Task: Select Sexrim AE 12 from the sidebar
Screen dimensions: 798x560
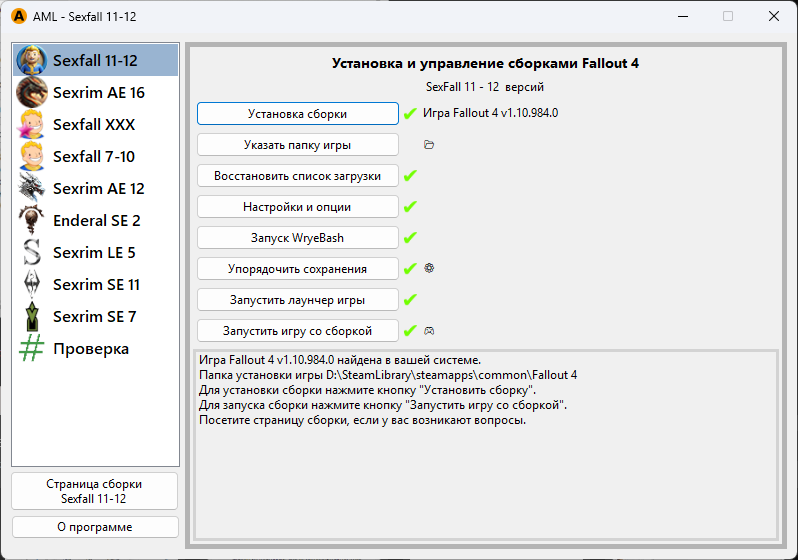Action: pyautogui.click(x=98, y=189)
